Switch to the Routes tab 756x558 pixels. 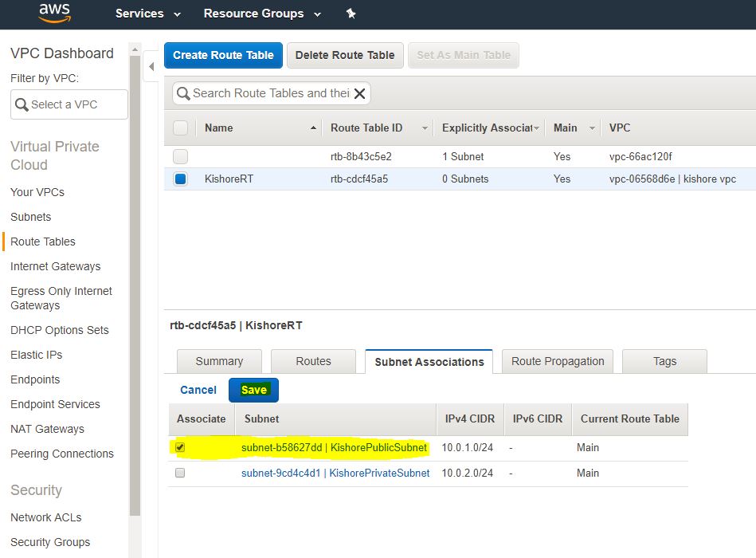[x=313, y=361]
